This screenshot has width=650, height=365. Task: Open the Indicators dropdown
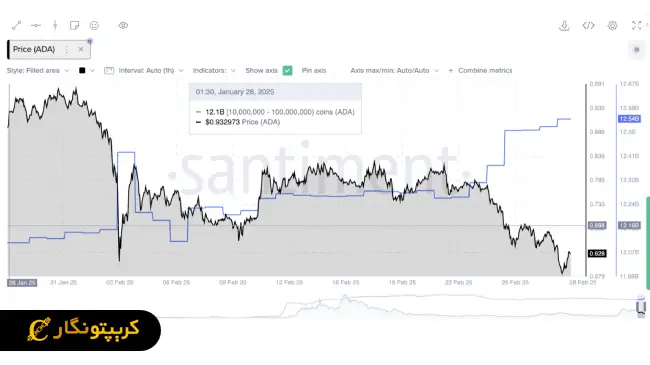pyautogui.click(x=214, y=71)
